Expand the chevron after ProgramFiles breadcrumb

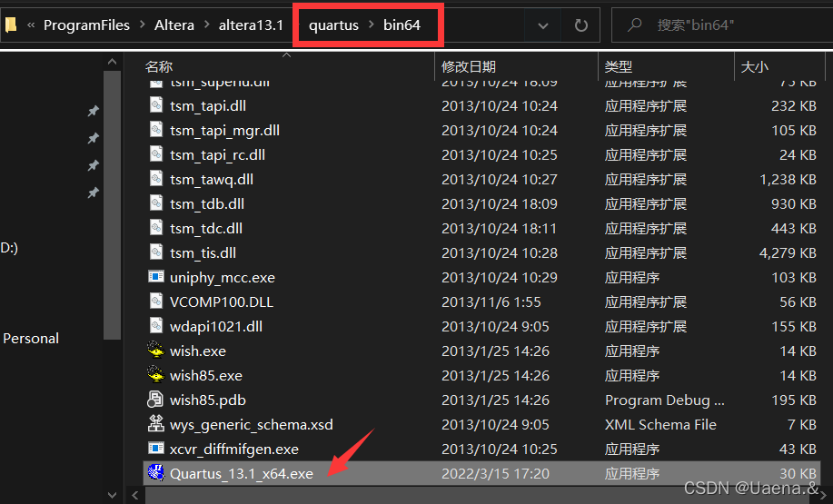(143, 25)
